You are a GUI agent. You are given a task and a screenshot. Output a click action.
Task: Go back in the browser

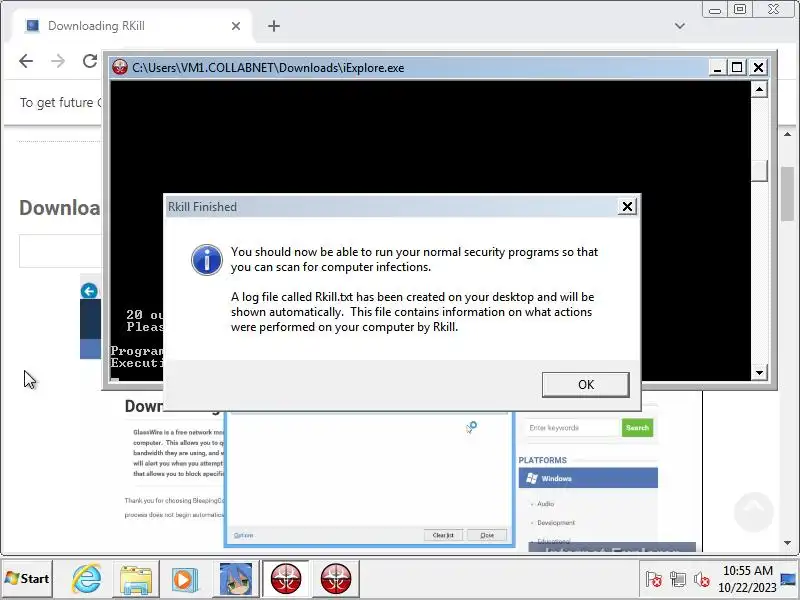(x=26, y=61)
